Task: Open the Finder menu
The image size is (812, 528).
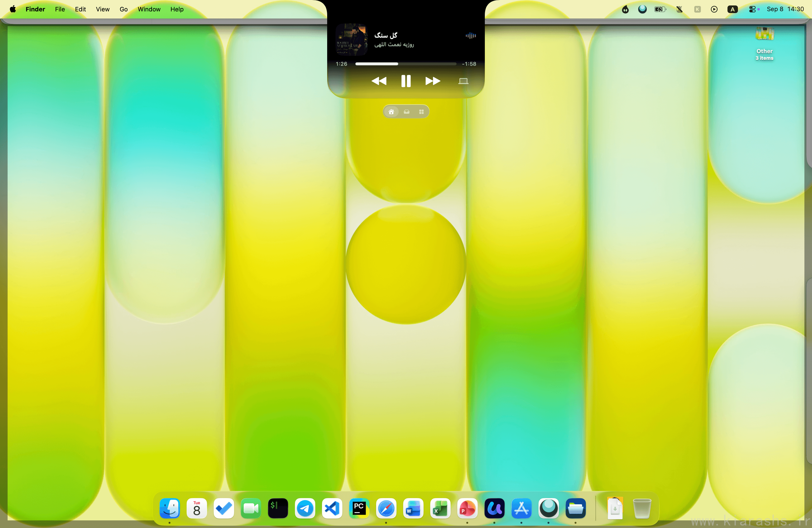Action: (35, 9)
